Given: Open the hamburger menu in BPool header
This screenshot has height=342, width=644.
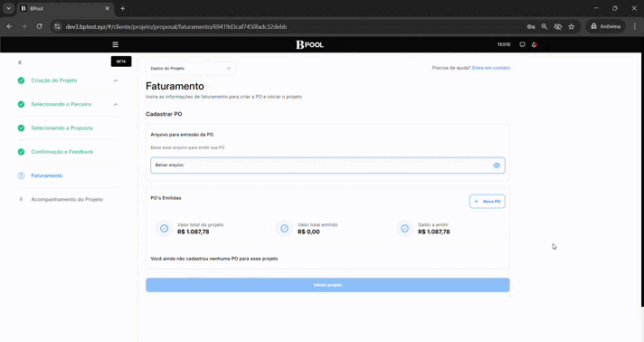Looking at the screenshot, I should tap(116, 44).
